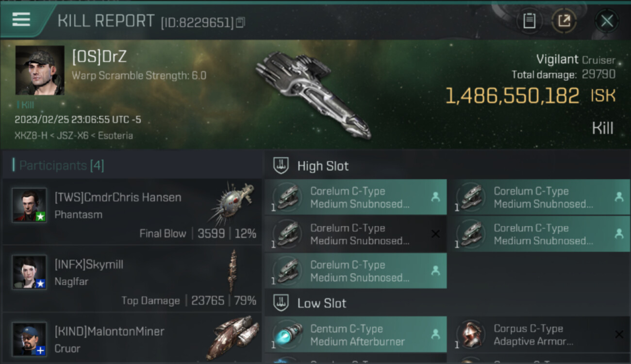Select Skymill's Naglfar ship icon
The height and width of the screenshot is (364, 631).
pyautogui.click(x=233, y=271)
